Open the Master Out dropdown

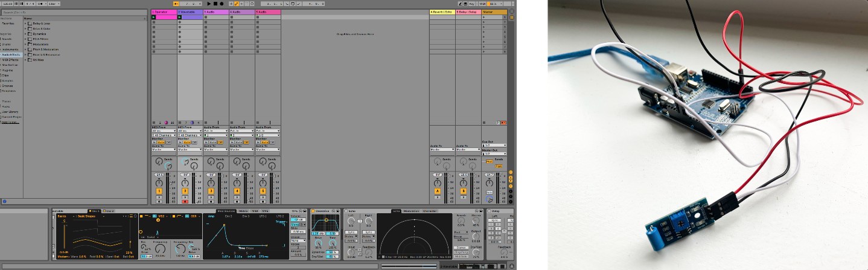point(494,153)
